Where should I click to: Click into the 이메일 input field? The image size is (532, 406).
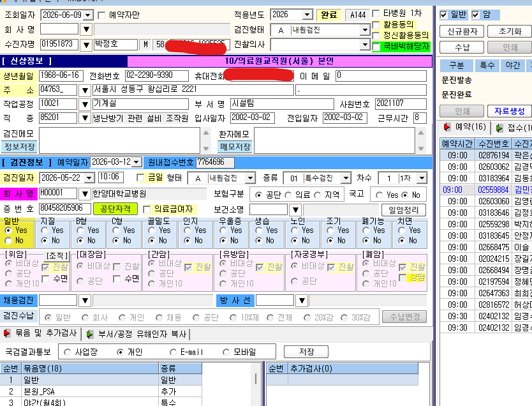point(381,76)
